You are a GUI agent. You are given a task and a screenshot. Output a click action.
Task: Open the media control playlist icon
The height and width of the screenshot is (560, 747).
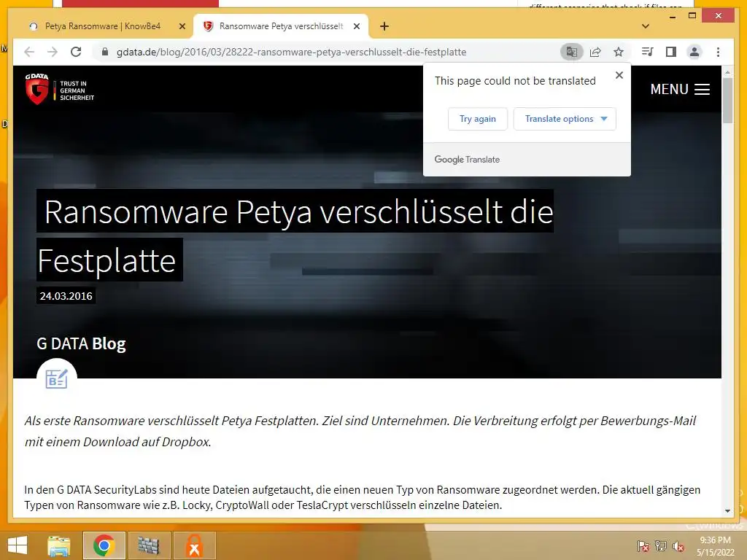[x=648, y=52]
